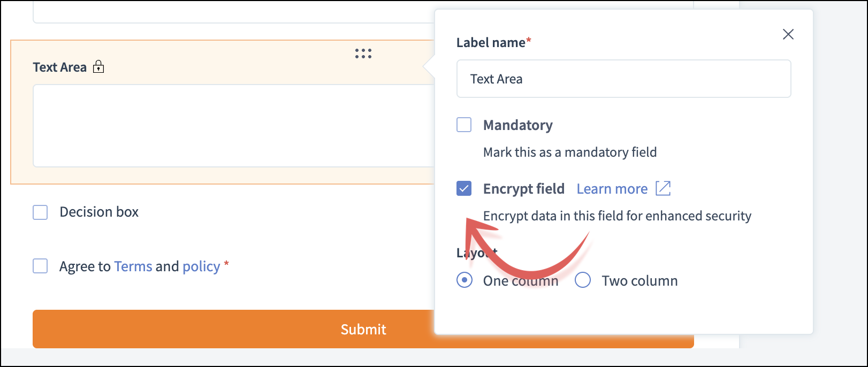Image resolution: width=868 pixels, height=367 pixels.
Task: Enable the Mandatory checkbox
Action: tap(464, 125)
